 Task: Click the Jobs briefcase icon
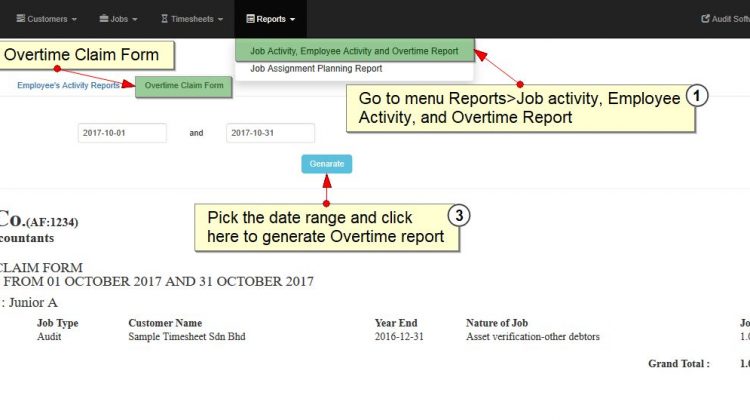coord(104,19)
